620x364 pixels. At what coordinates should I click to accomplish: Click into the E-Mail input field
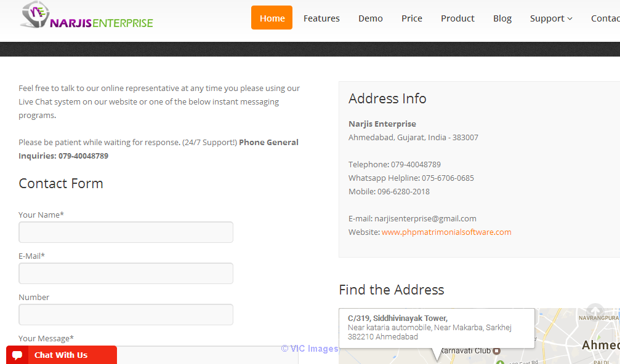[126, 273]
